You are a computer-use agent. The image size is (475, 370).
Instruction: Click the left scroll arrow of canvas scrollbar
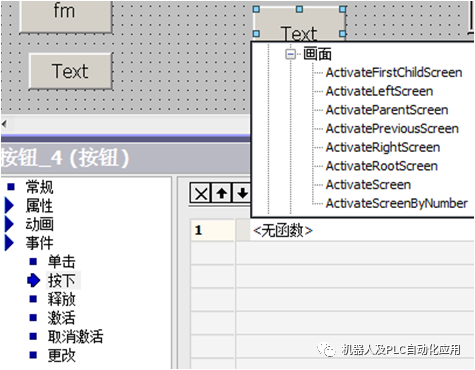point(4,125)
